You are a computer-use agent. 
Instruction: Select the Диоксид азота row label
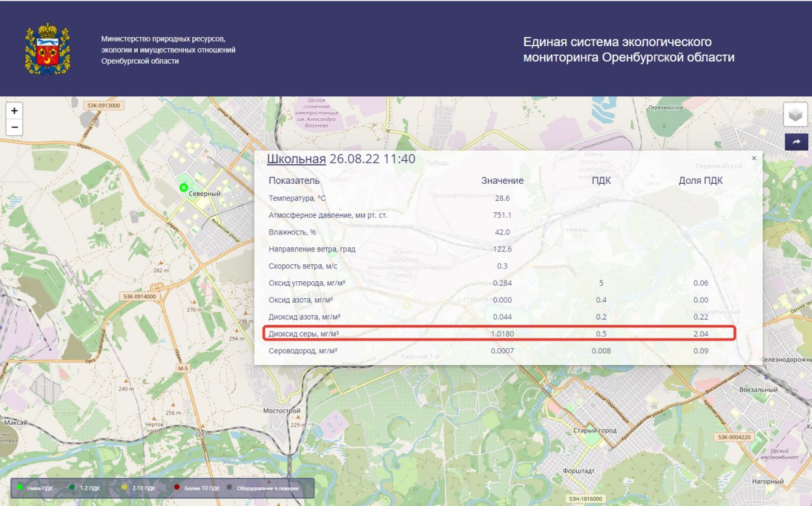pos(305,317)
